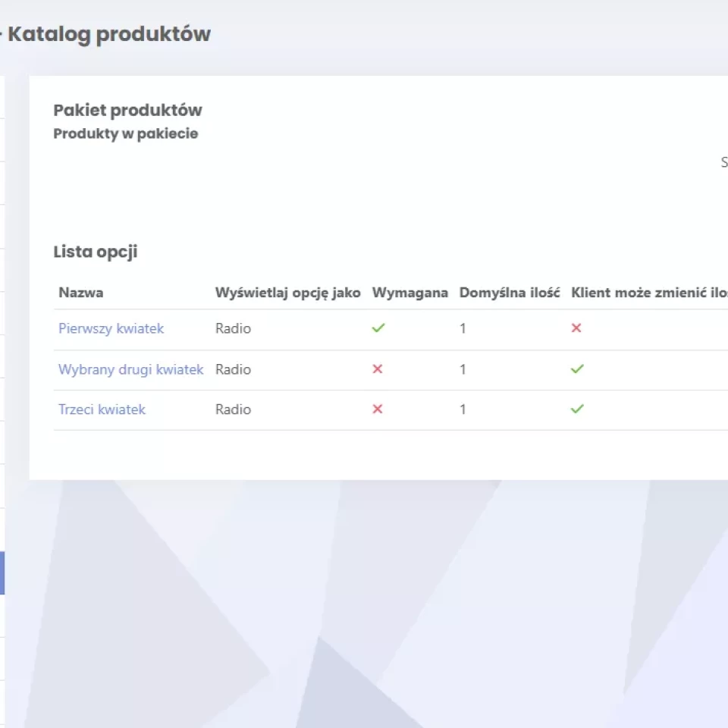Select Radio display type in Pierwszy kwiatek row
The width and height of the screenshot is (728, 728).
tap(233, 328)
